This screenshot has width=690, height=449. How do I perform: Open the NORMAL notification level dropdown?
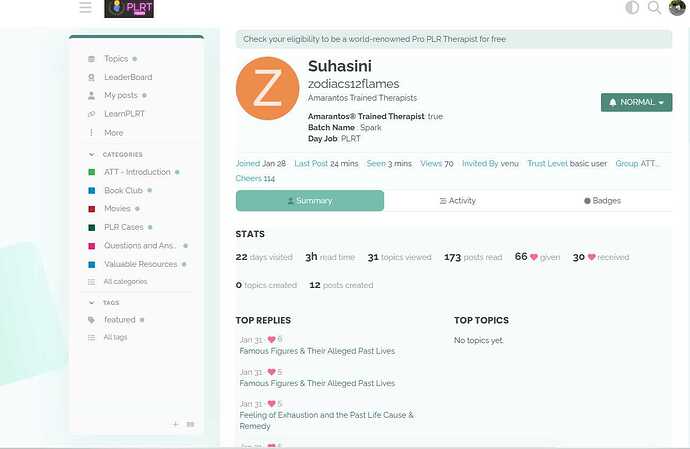(x=636, y=102)
